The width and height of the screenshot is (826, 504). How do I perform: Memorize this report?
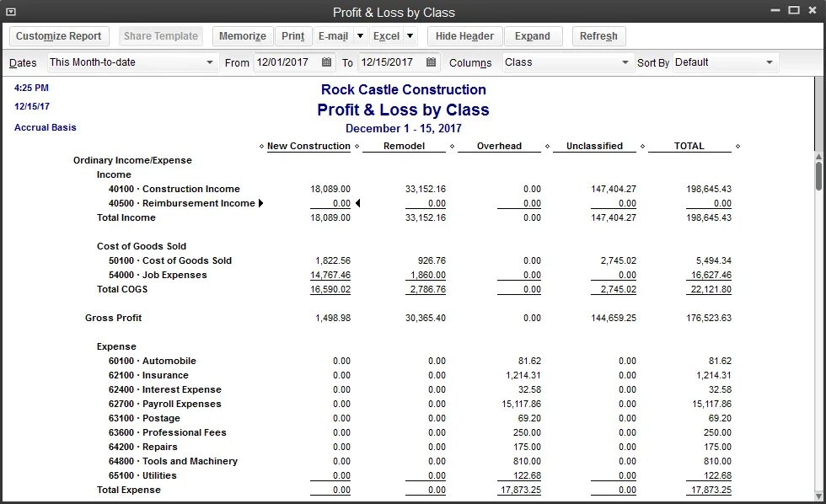(x=243, y=36)
